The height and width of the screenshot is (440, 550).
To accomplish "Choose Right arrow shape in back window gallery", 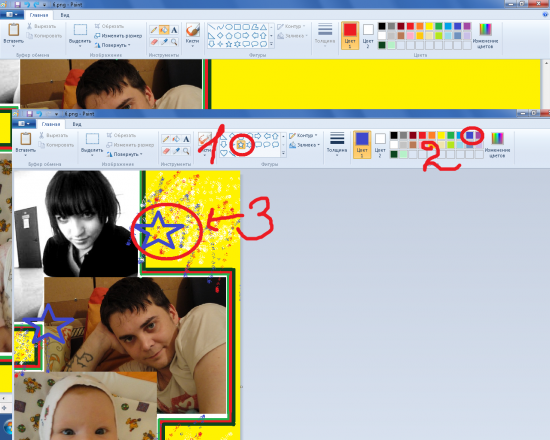I will pyautogui.click(x=246, y=35).
